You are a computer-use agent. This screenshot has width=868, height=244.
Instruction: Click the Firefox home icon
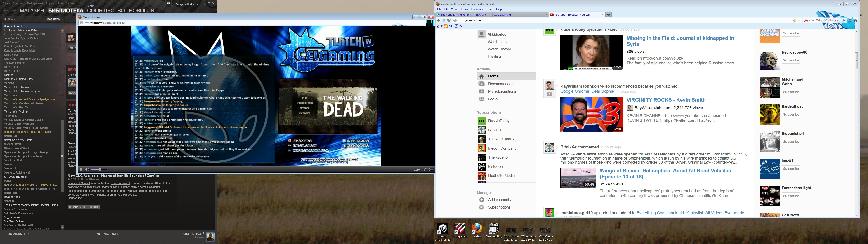coord(855,21)
